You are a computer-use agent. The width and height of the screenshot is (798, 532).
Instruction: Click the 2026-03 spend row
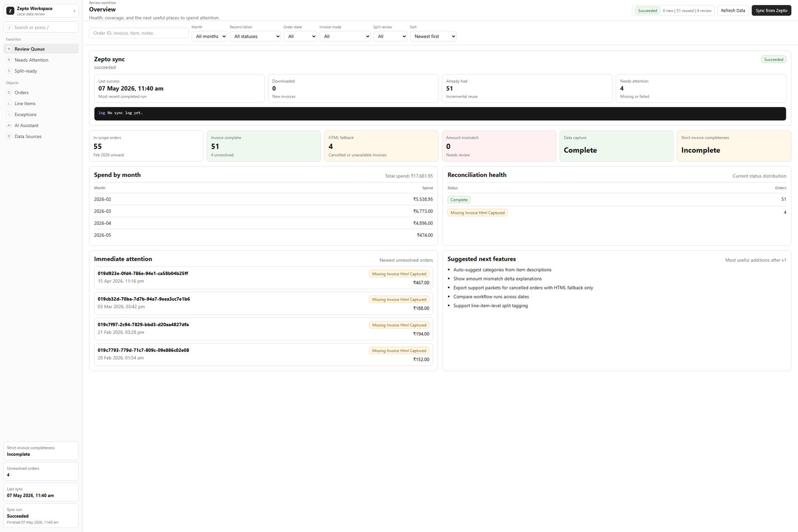click(263, 211)
